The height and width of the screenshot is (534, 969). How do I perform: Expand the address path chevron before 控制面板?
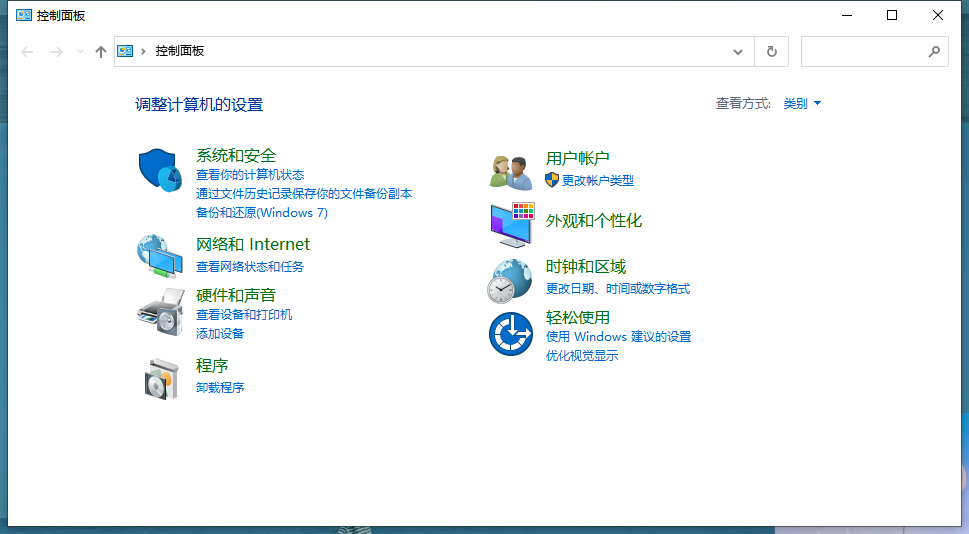[x=143, y=51]
